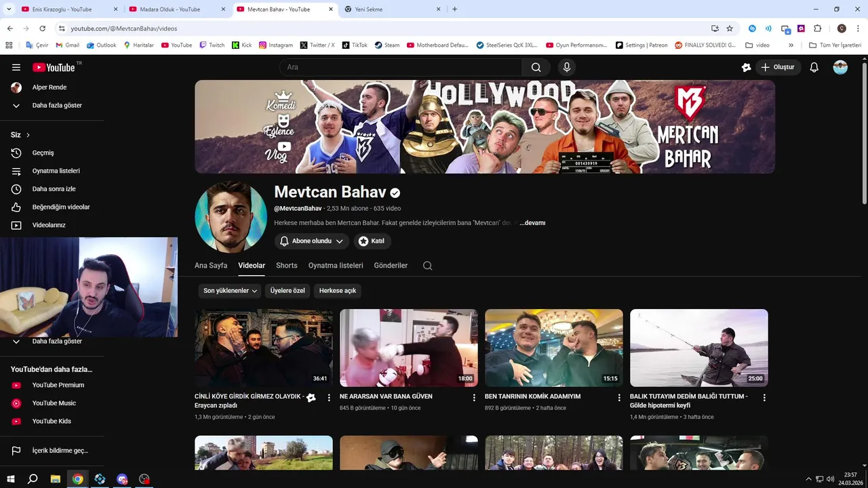The image size is (868, 488).
Task: Open the account avatar menu
Action: pyautogui.click(x=840, y=67)
